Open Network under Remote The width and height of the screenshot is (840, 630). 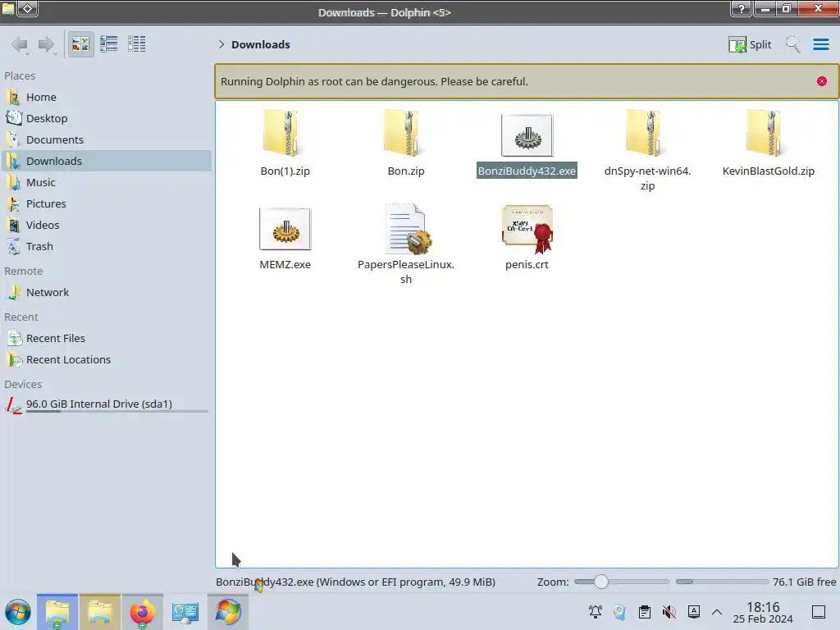(106, 293)
